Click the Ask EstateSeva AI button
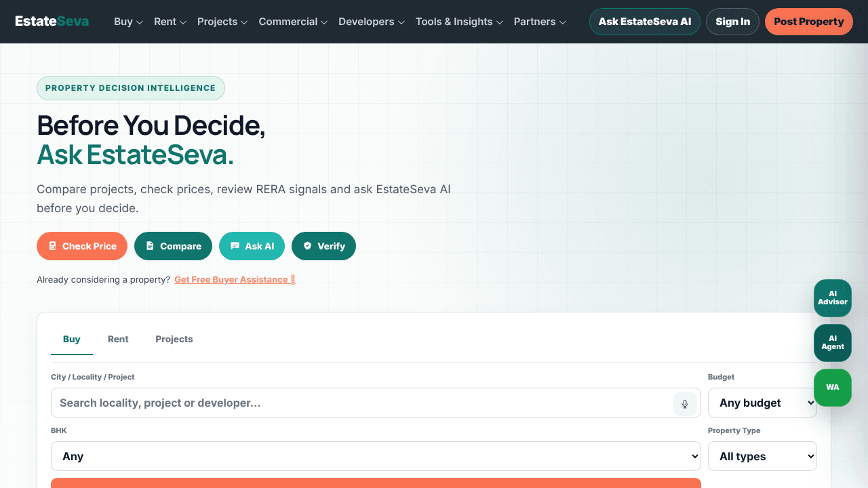This screenshot has height=488, width=868. pyautogui.click(x=645, y=22)
